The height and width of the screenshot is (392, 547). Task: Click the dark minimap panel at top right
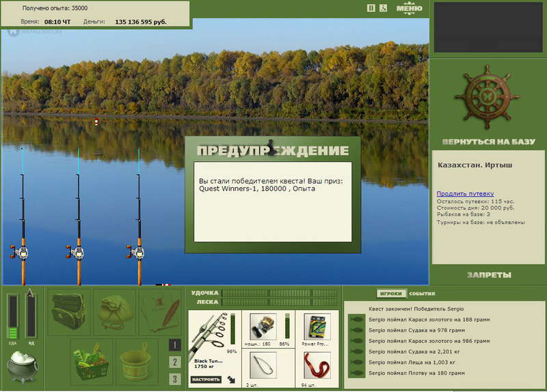pyautogui.click(x=488, y=27)
